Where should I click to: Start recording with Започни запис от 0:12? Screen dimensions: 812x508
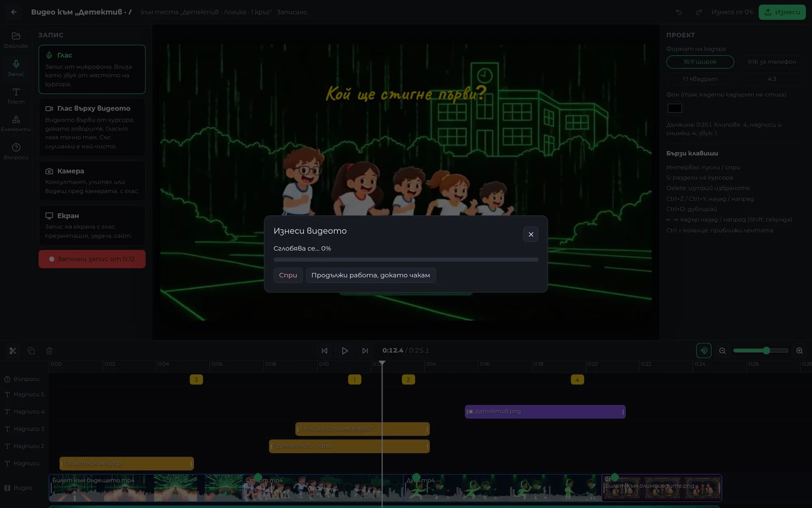pos(92,259)
